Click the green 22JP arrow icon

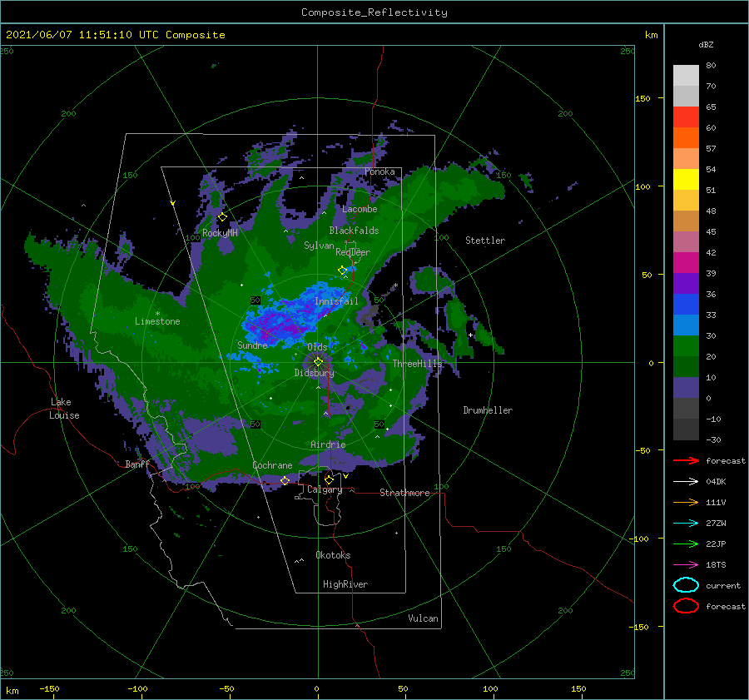click(686, 544)
